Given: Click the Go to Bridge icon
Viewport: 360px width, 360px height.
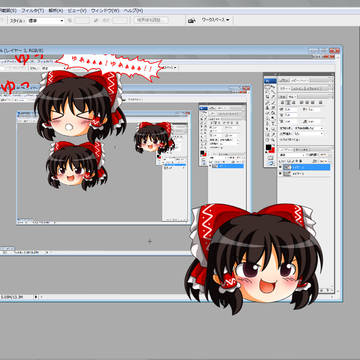Looking at the screenshot, I should pyautogui.click(x=191, y=21).
